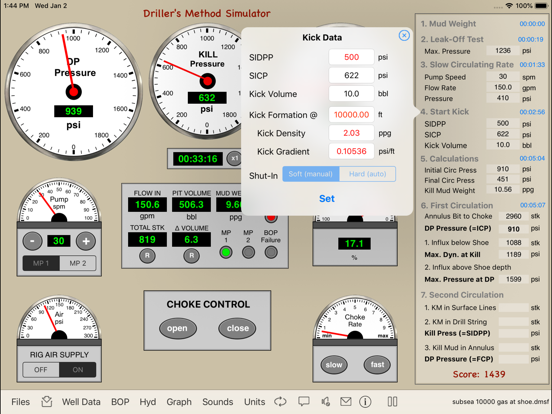Toggle the MP 1 indicator light
This screenshot has width=552, height=414.
[x=226, y=252]
